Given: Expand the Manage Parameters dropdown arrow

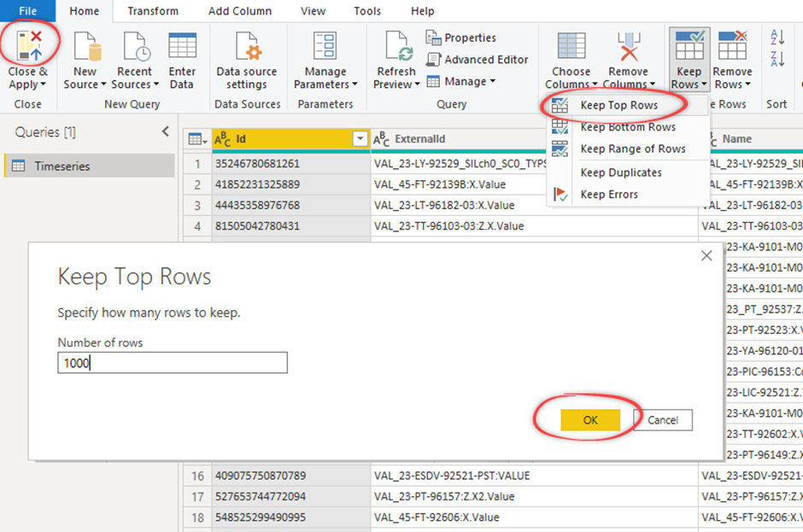Looking at the screenshot, I should pos(355,85).
